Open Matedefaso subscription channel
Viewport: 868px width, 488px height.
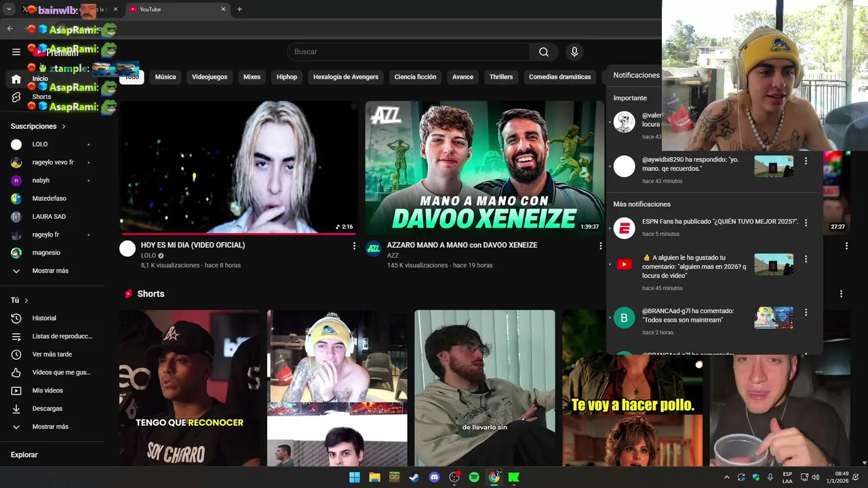(x=52, y=199)
